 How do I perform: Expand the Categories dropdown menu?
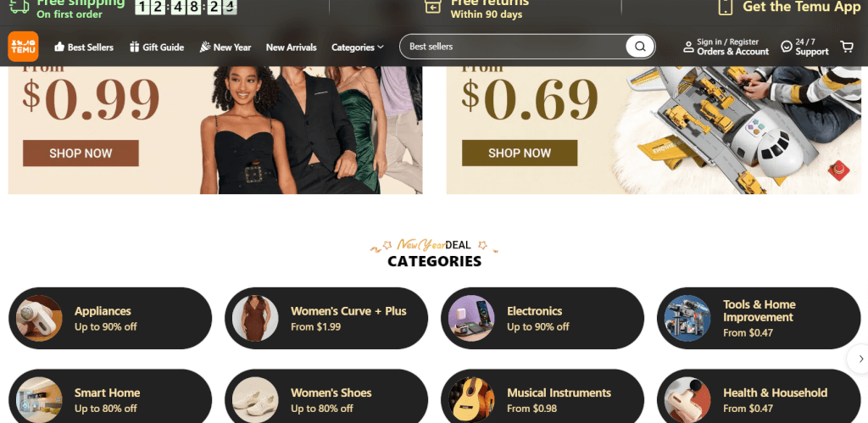tap(357, 47)
